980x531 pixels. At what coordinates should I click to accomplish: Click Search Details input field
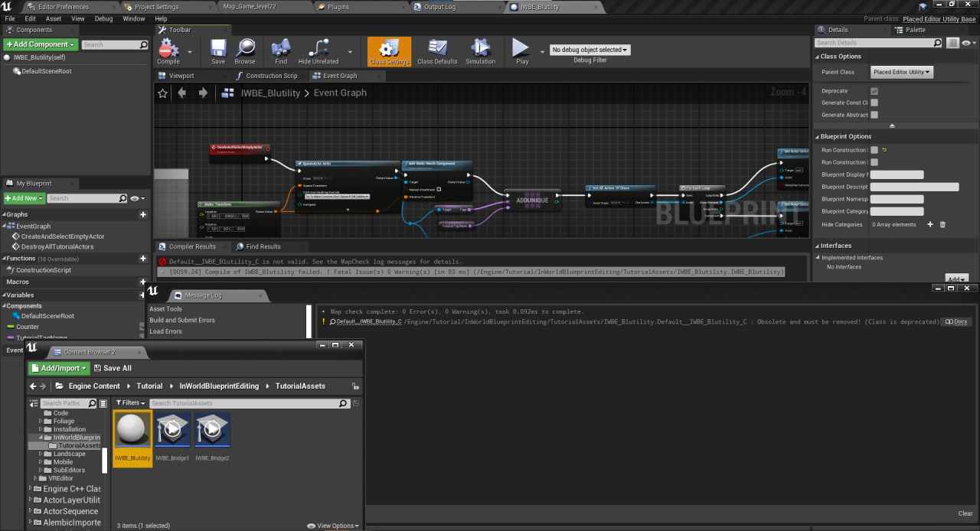(878, 43)
